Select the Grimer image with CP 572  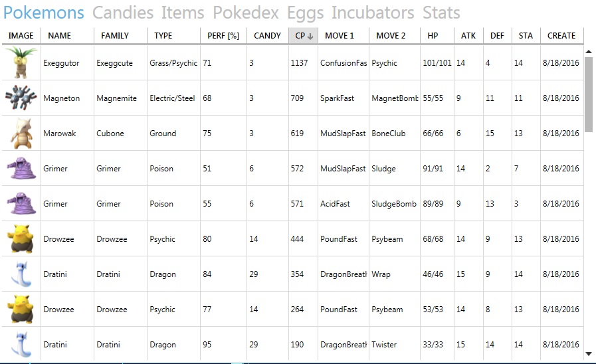coord(21,168)
